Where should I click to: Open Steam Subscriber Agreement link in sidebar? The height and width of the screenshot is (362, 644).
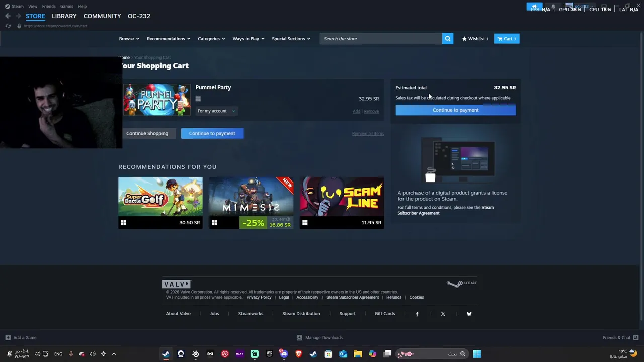tap(445, 210)
